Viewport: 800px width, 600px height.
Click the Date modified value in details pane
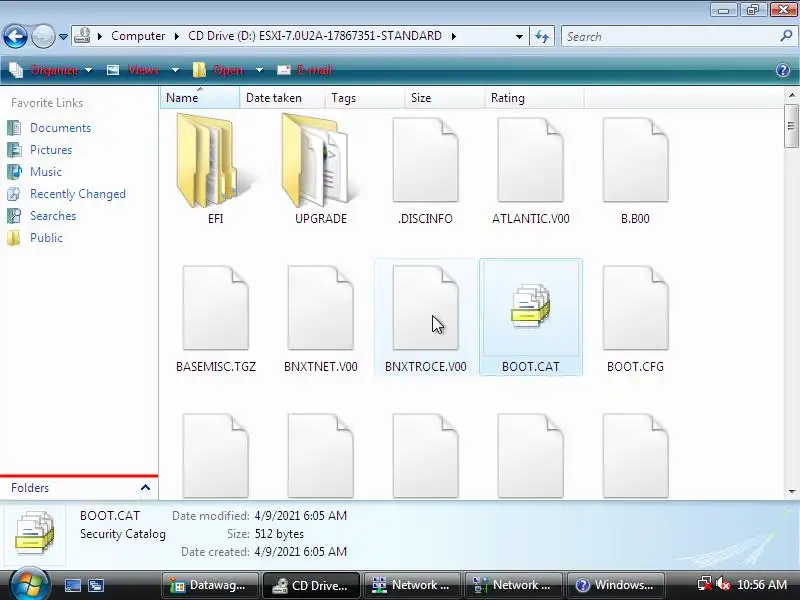click(301, 515)
